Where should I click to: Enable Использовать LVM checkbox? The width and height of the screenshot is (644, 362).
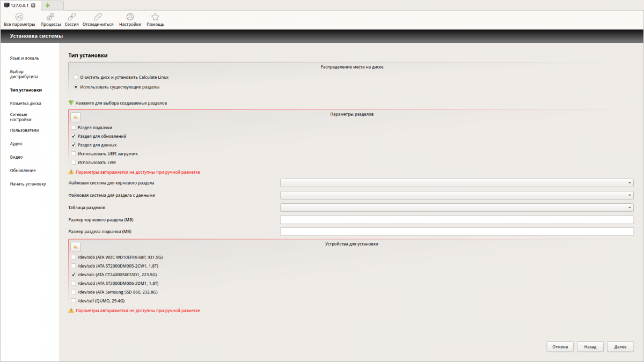[73, 162]
